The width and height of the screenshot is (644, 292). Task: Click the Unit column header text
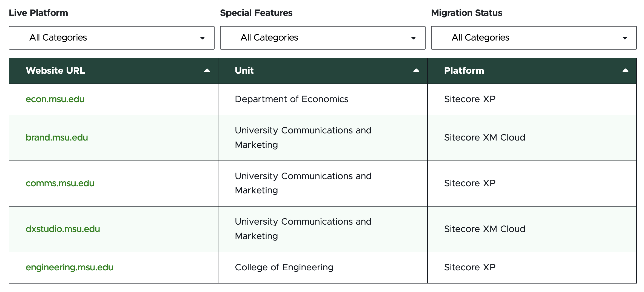244,71
